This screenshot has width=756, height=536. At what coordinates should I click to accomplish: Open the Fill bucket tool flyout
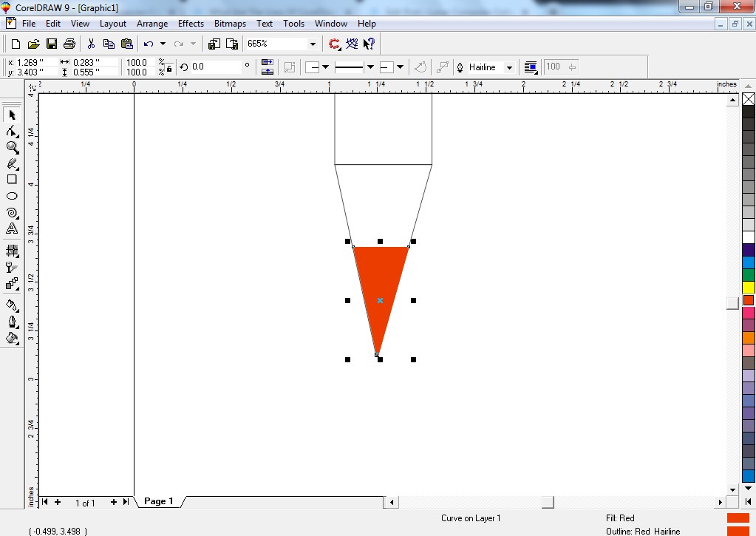tap(12, 338)
